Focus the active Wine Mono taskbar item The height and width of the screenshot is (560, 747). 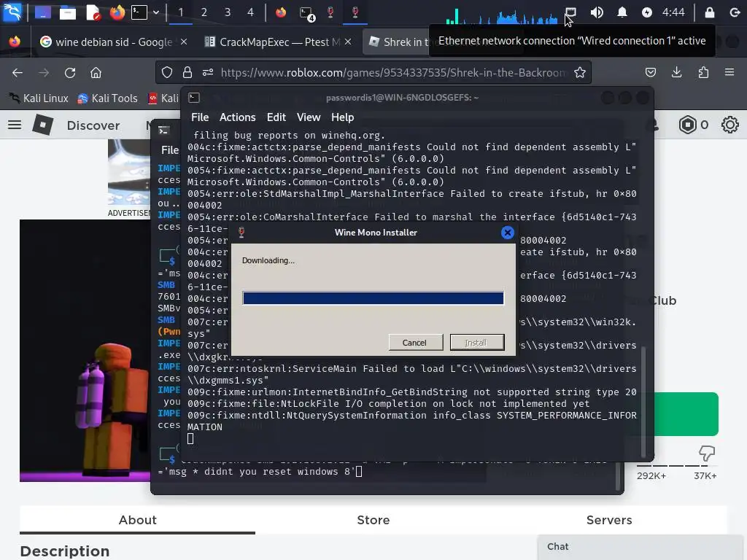click(355, 12)
